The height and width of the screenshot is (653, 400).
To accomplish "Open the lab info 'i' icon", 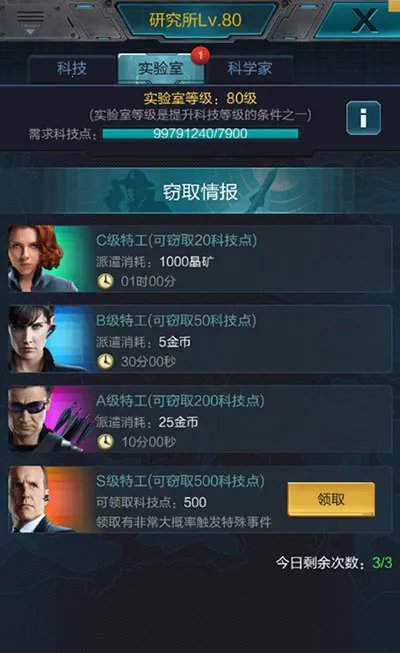I will coord(363,118).
